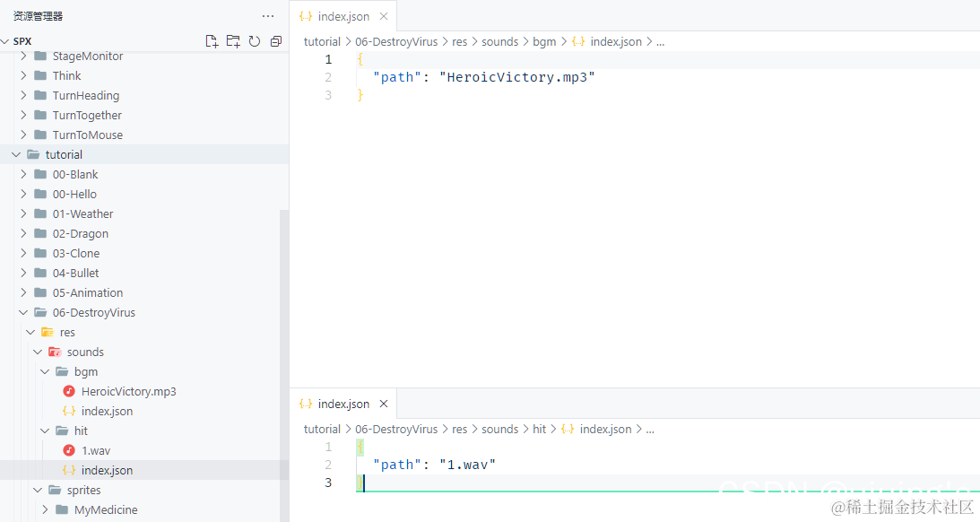Click the yellow res folder icon
980x522 pixels.
click(x=48, y=333)
